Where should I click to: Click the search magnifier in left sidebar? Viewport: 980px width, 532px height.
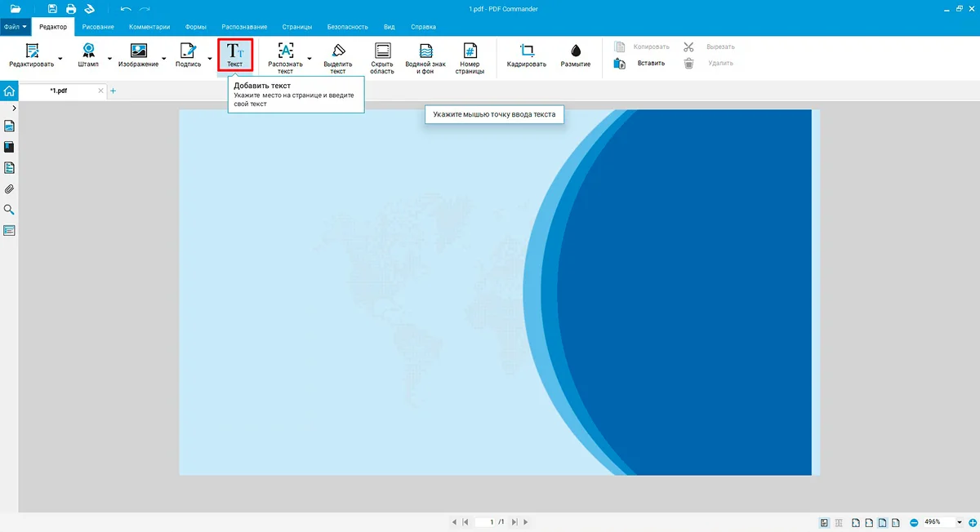(10, 210)
